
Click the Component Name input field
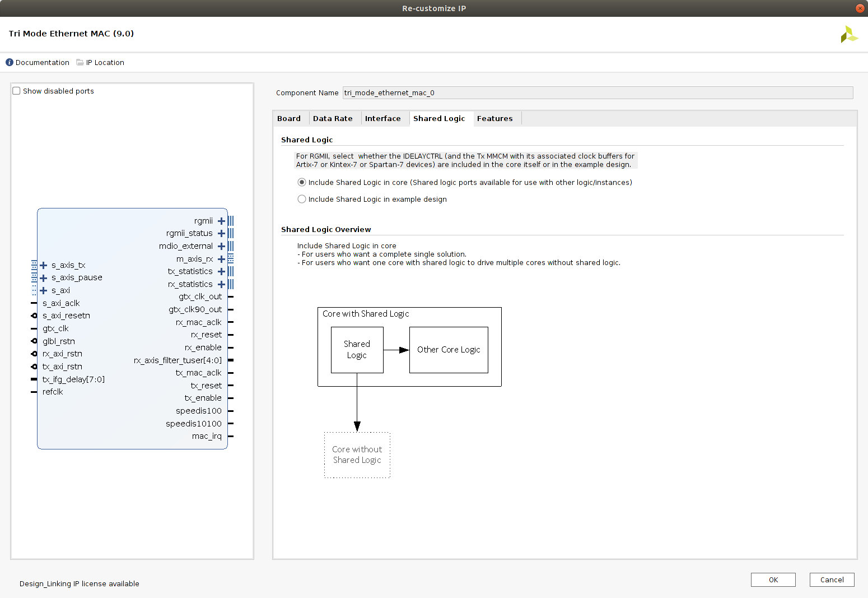point(598,92)
